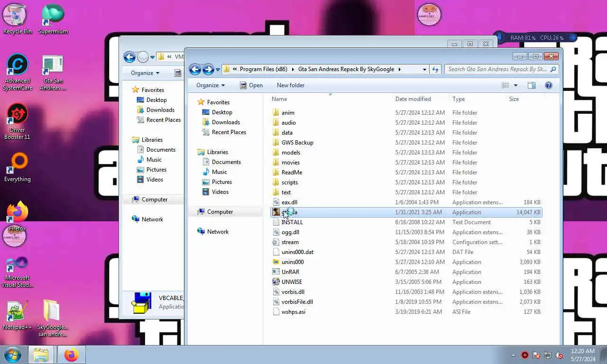Select the gta_sa application file

(x=406, y=212)
